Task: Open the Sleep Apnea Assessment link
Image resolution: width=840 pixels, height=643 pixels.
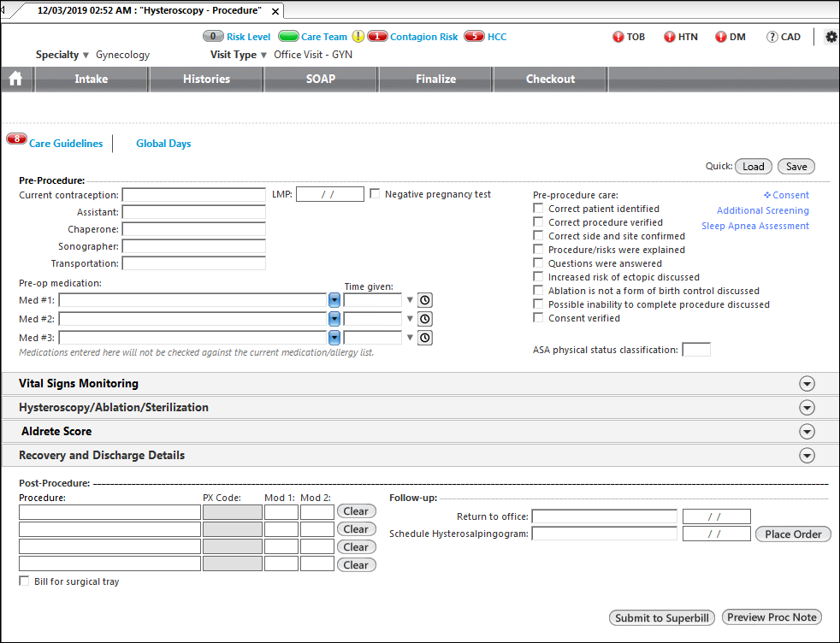Action: coord(754,226)
